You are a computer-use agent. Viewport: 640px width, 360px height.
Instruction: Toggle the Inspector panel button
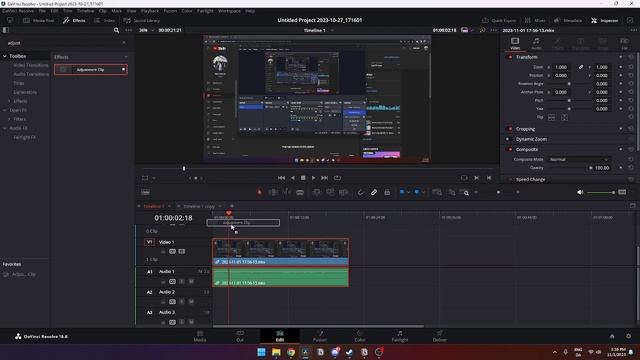pos(604,20)
